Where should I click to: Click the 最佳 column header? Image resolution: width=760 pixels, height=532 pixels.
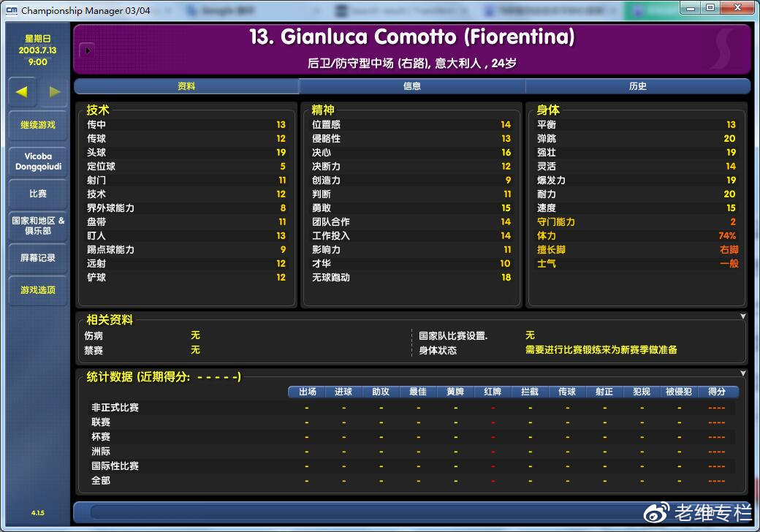(x=418, y=392)
